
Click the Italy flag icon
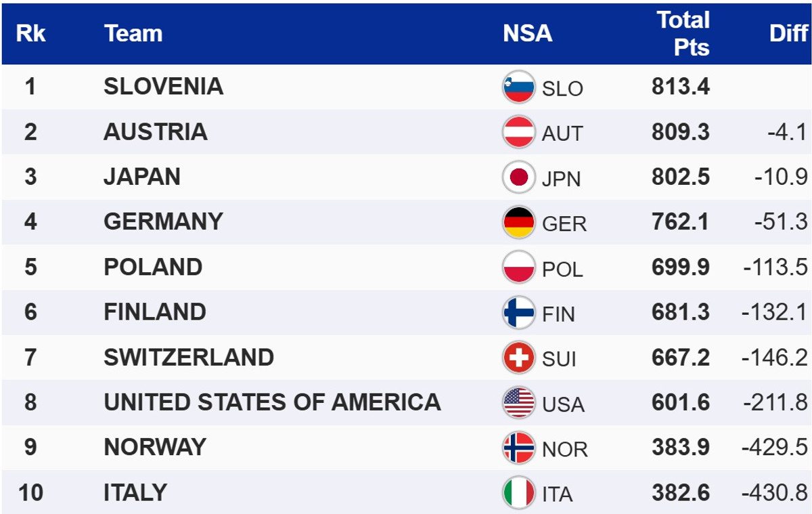click(518, 493)
